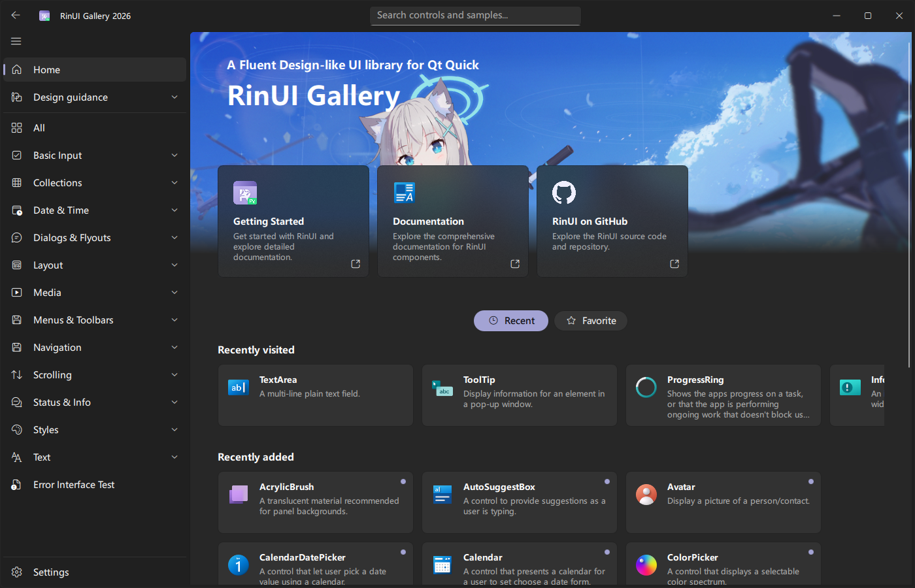915x588 pixels.
Task: Click the ToolTip control icon
Action: [442, 387]
